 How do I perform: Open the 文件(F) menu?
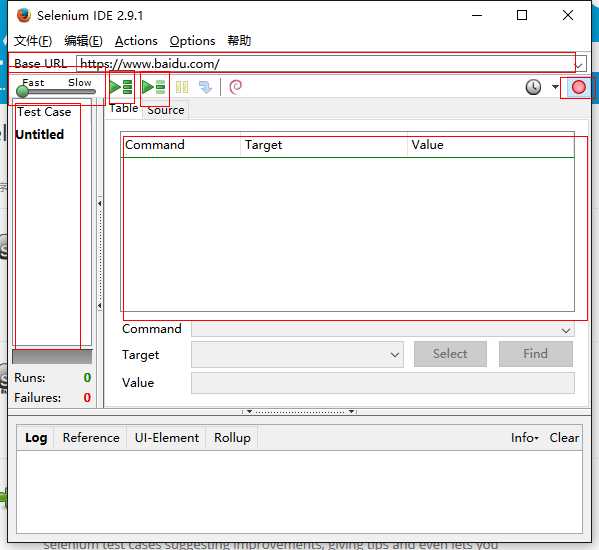tap(33, 40)
